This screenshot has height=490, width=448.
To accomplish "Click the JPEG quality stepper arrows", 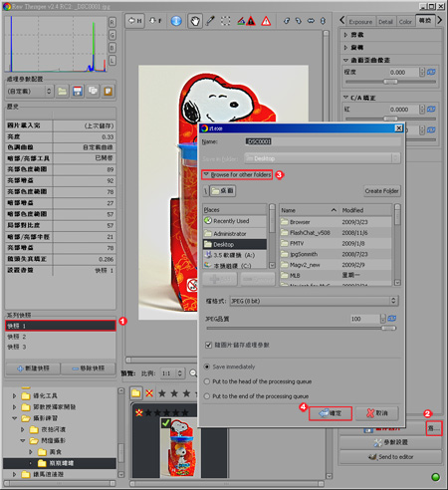I will coord(382,319).
